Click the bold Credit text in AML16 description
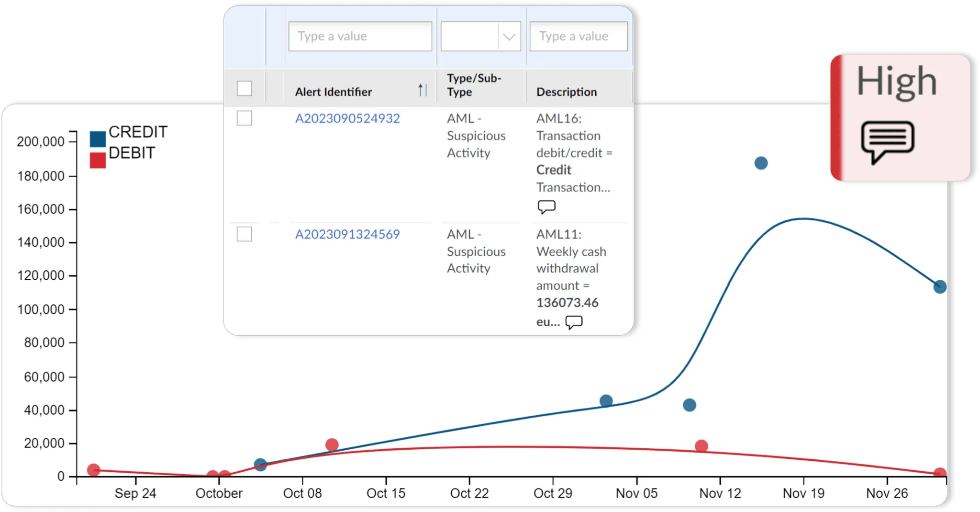The width and height of the screenshot is (980, 512). point(554,170)
